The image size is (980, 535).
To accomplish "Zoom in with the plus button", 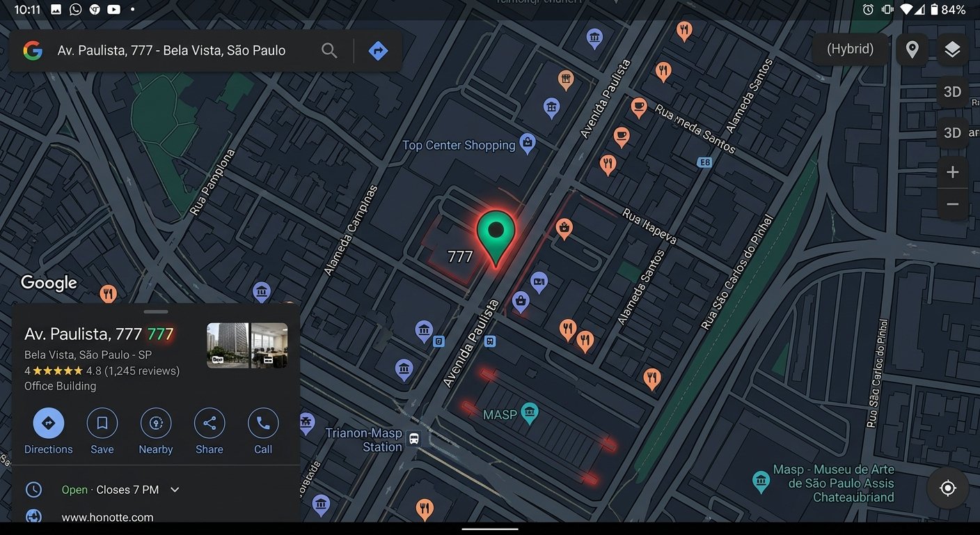I will (x=953, y=172).
